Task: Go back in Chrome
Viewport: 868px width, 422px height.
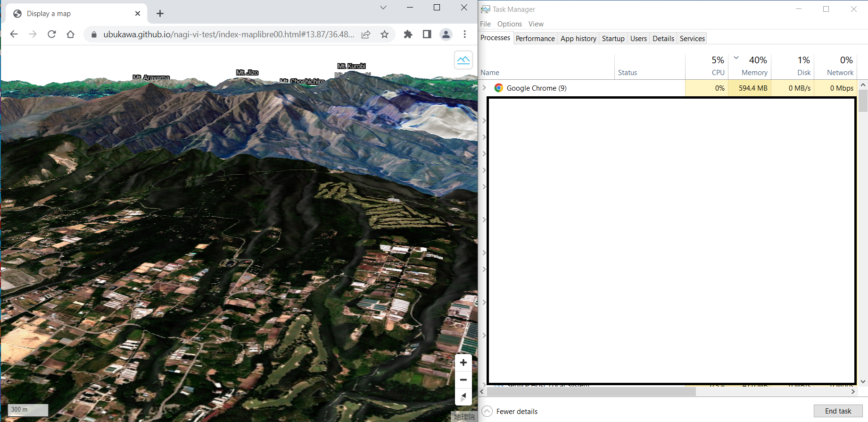Action: [x=14, y=34]
